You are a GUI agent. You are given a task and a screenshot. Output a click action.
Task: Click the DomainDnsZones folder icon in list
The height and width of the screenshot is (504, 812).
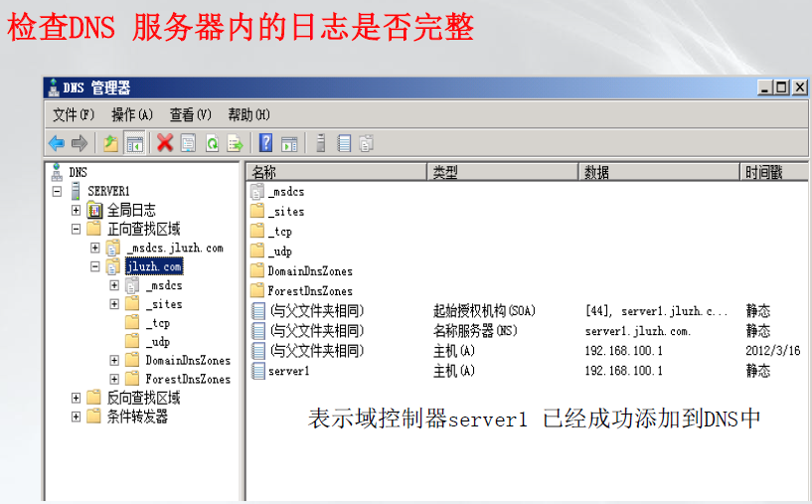tap(257, 270)
